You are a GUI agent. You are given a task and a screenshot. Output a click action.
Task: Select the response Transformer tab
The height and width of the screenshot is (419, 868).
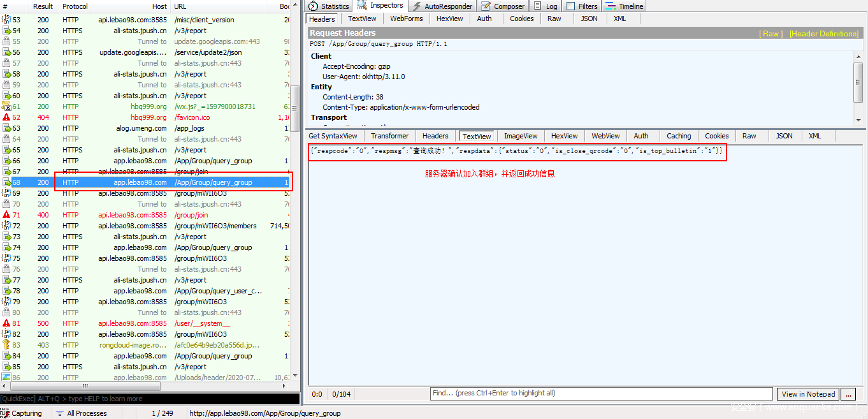pos(390,136)
